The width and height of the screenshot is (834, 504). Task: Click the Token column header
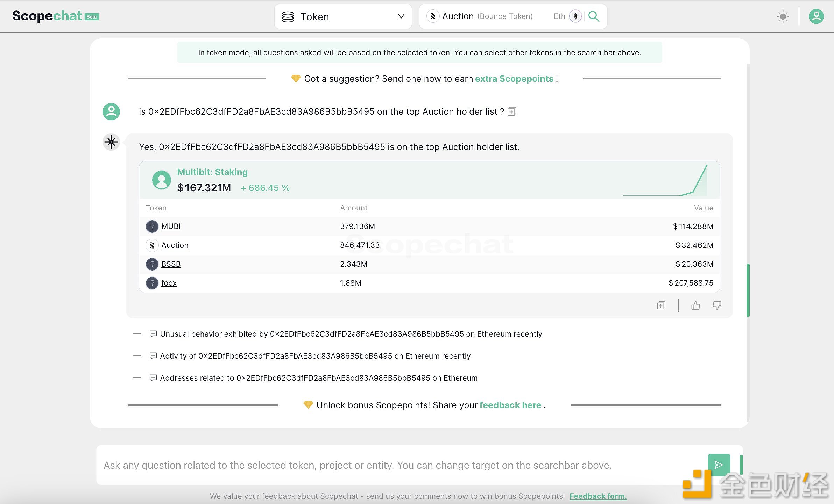click(156, 208)
